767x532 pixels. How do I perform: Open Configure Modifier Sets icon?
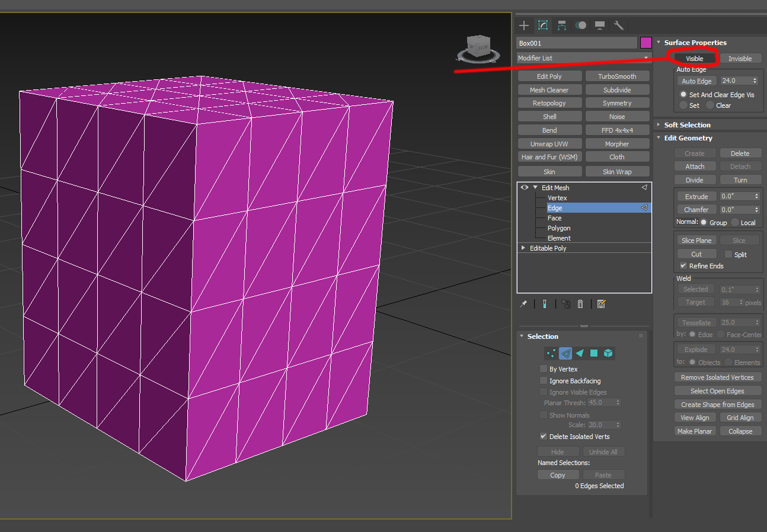point(600,303)
